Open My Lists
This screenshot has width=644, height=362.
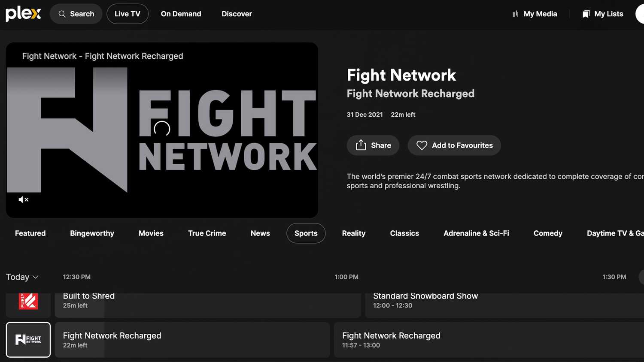point(603,14)
